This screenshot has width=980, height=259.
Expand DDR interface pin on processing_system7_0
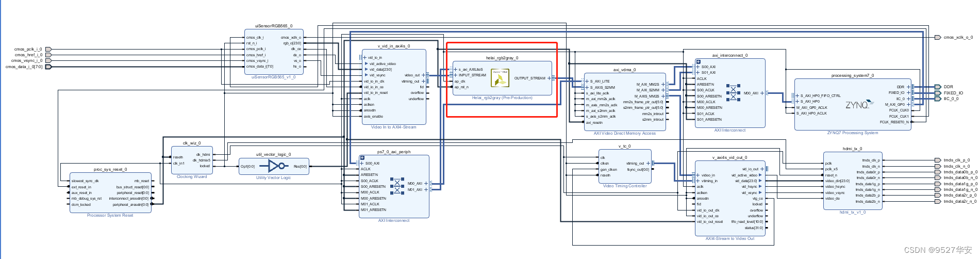pyautogui.click(x=908, y=87)
